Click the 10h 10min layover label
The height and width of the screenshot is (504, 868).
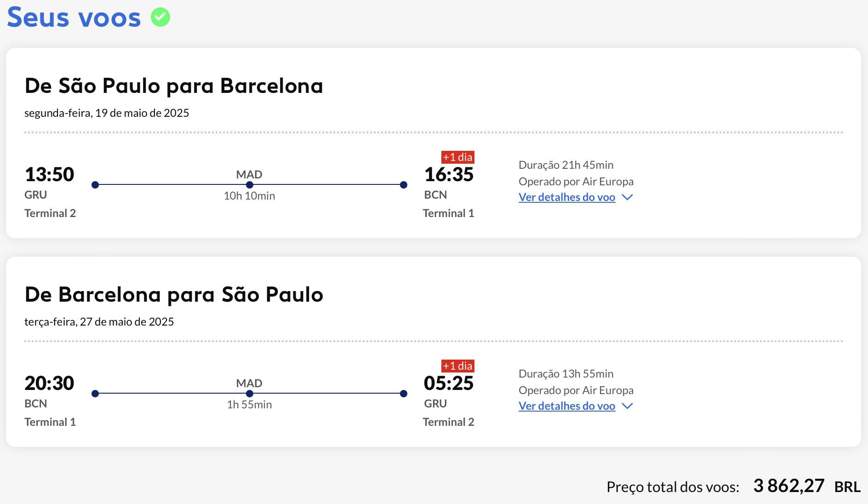click(249, 196)
